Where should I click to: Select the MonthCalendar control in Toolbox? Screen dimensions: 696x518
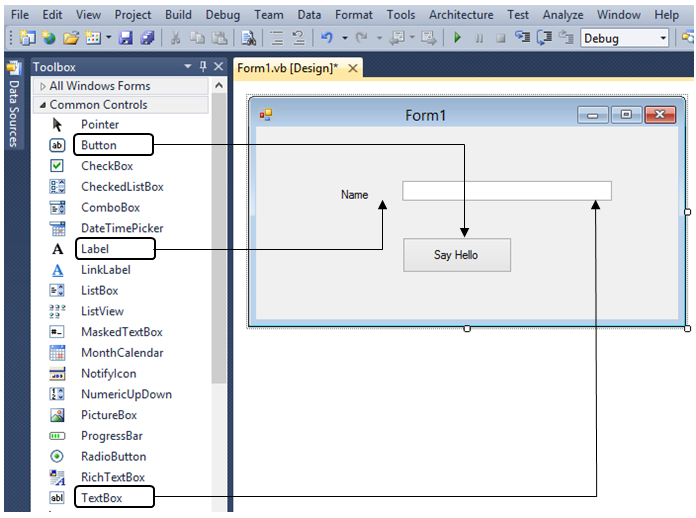tap(122, 353)
